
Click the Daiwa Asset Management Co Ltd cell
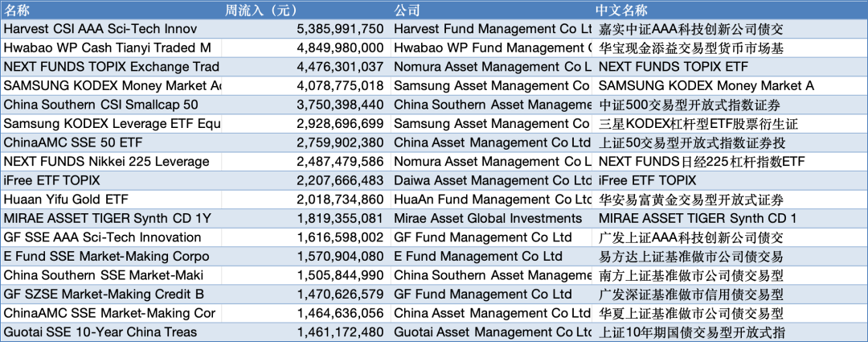[x=491, y=181]
